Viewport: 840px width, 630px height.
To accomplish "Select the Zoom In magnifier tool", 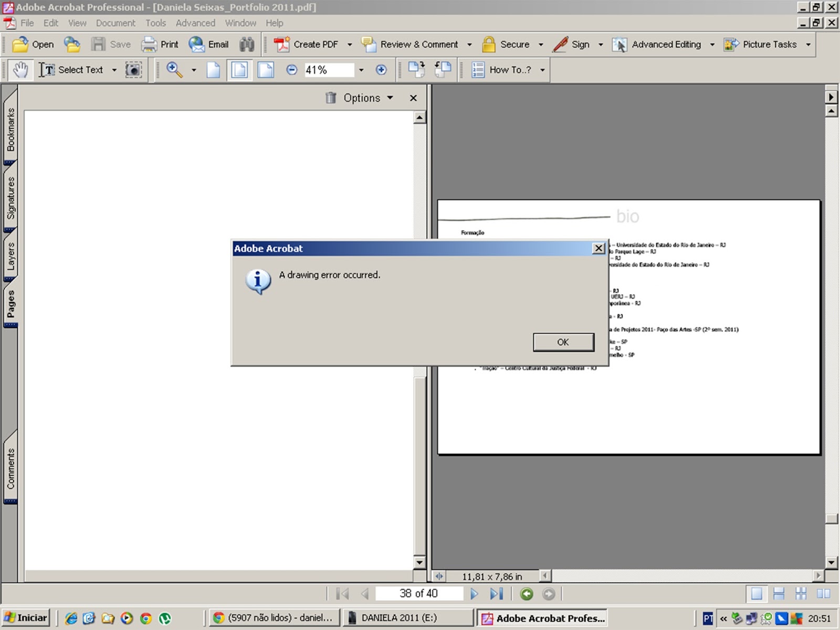I will (174, 70).
